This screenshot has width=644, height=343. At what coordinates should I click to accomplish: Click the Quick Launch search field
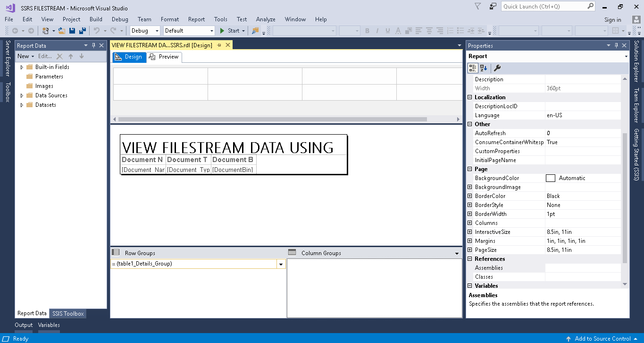[543, 7]
